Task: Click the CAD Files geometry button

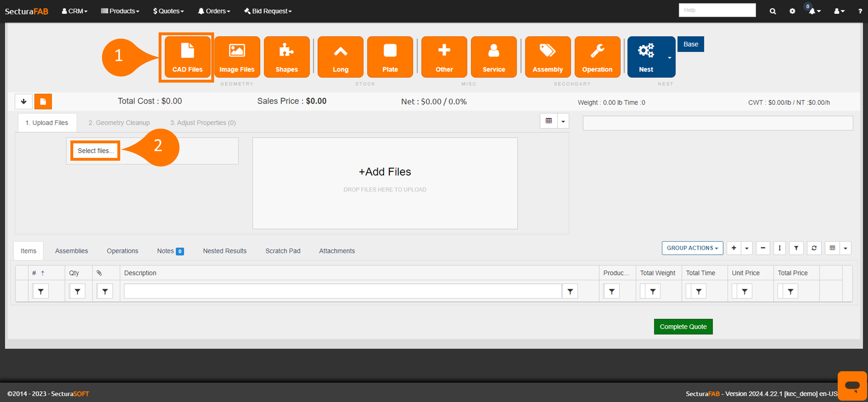Action: [x=187, y=57]
